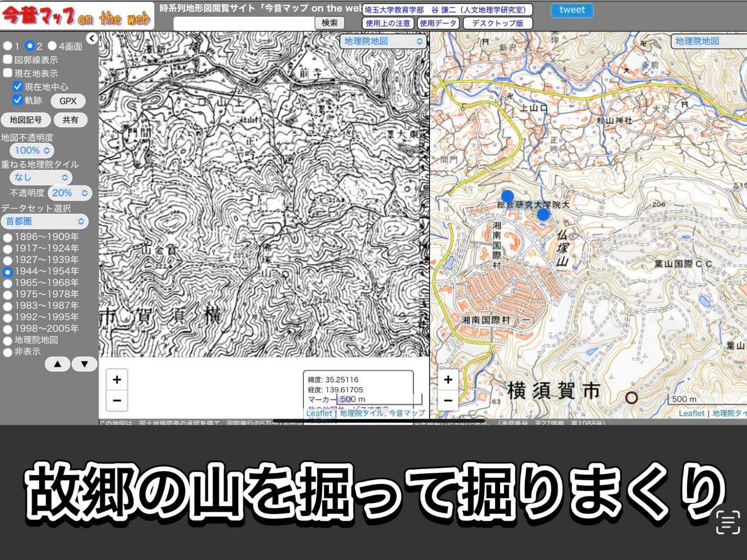Collapse the left sidebar with the arrow icon
The height and width of the screenshot is (560, 747).
click(92, 38)
